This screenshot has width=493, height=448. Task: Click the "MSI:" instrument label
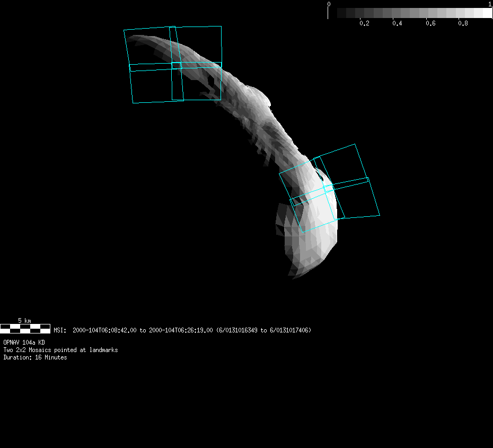coord(59,330)
